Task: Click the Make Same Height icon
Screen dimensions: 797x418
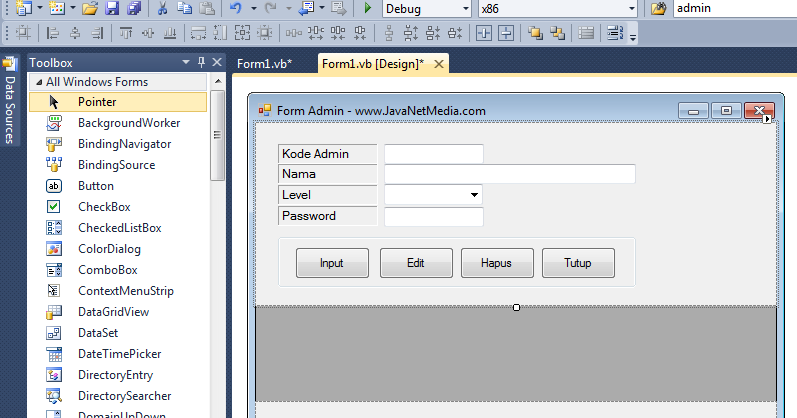Action: [x=220, y=34]
